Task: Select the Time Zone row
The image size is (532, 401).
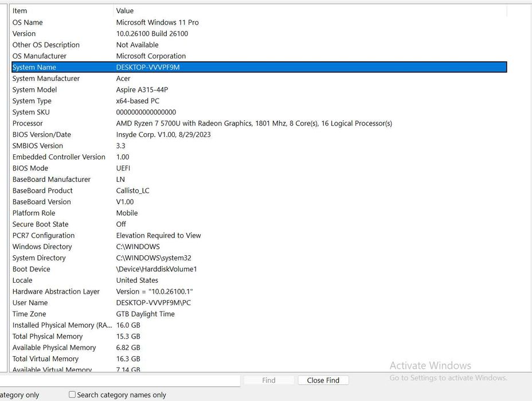Action: pos(259,314)
